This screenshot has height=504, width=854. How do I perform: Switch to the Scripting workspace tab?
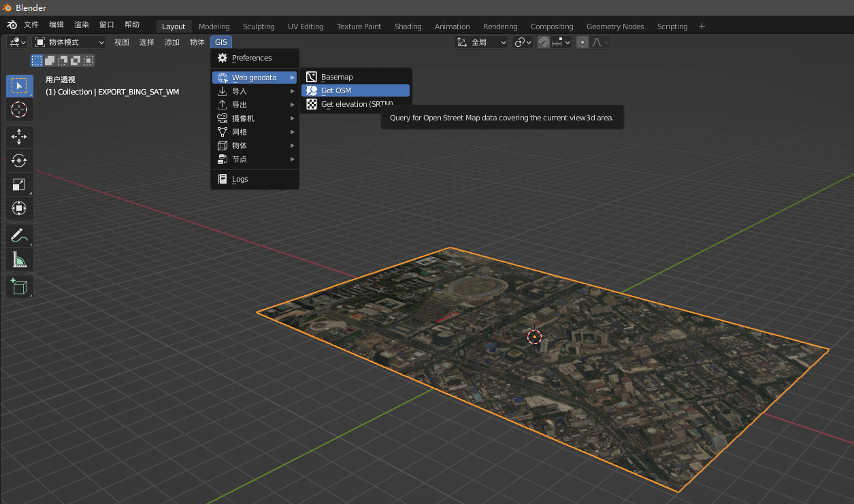click(x=672, y=27)
